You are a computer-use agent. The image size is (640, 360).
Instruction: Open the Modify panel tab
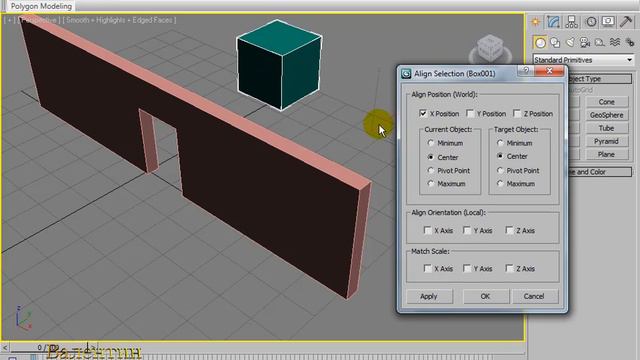(553, 22)
